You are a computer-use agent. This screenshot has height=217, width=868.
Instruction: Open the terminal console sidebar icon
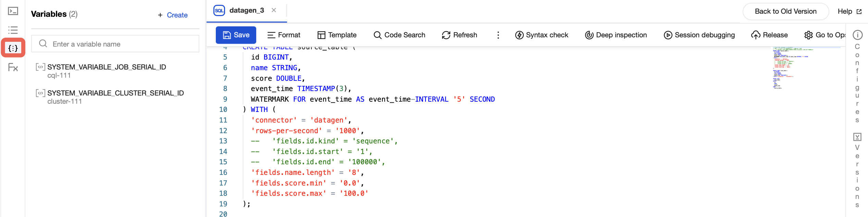(13, 11)
